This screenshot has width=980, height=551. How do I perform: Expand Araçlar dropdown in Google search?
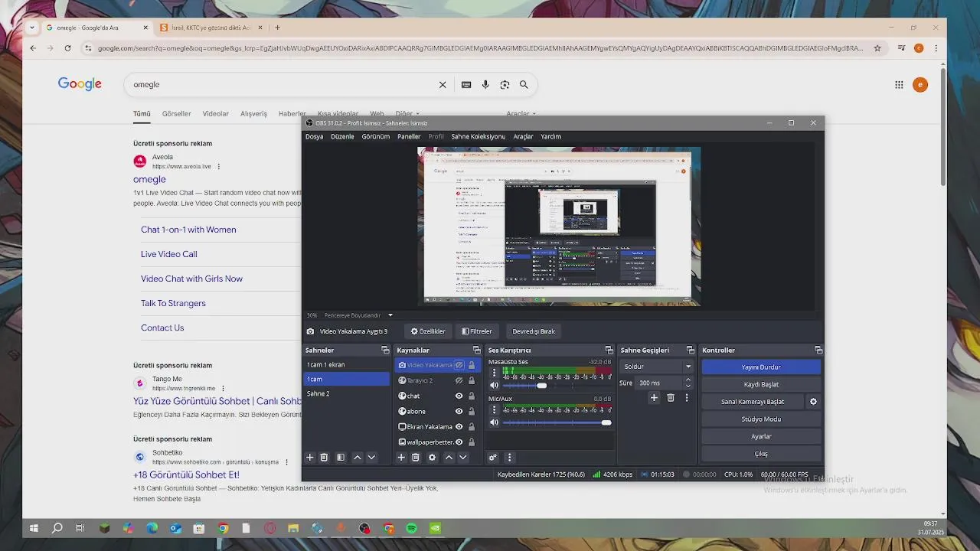(x=521, y=113)
